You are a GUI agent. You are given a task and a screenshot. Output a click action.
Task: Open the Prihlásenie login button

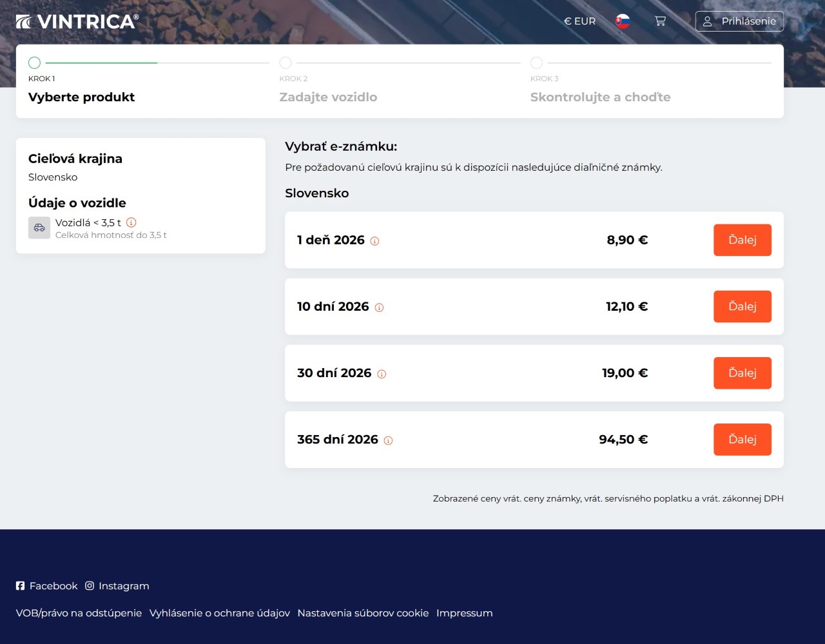(x=739, y=21)
